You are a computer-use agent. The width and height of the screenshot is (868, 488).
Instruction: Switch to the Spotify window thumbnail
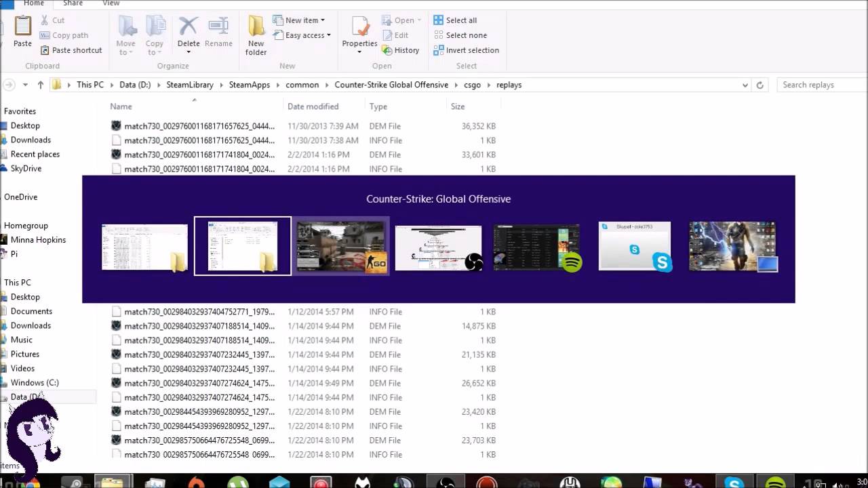536,247
